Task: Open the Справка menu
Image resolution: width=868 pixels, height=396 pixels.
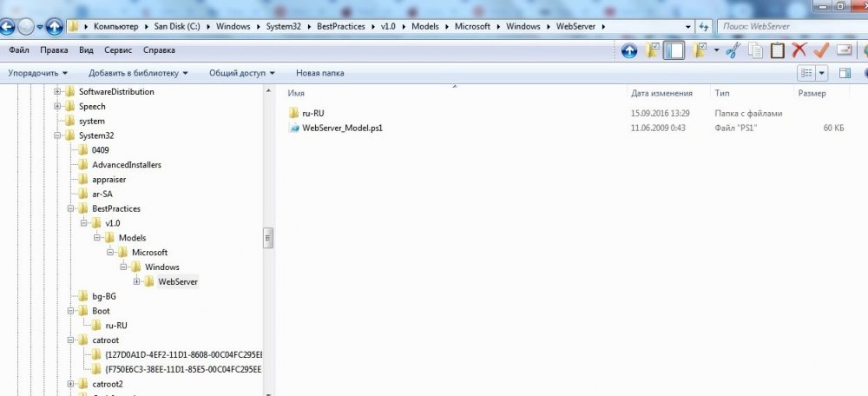Action: 159,49
